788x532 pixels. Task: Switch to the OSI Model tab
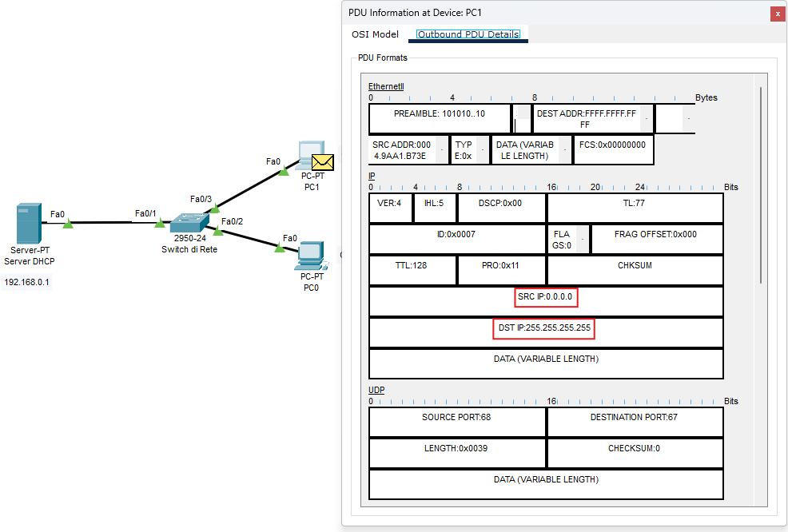[x=375, y=34]
